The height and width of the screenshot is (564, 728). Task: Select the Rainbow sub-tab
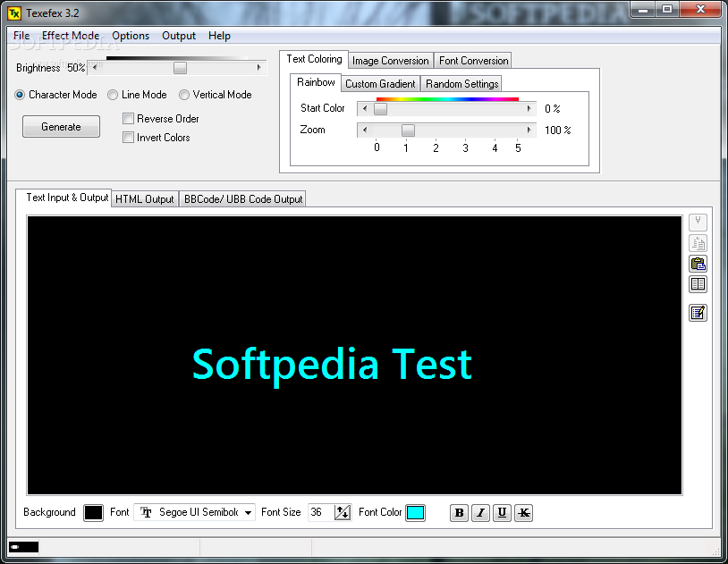[316, 82]
